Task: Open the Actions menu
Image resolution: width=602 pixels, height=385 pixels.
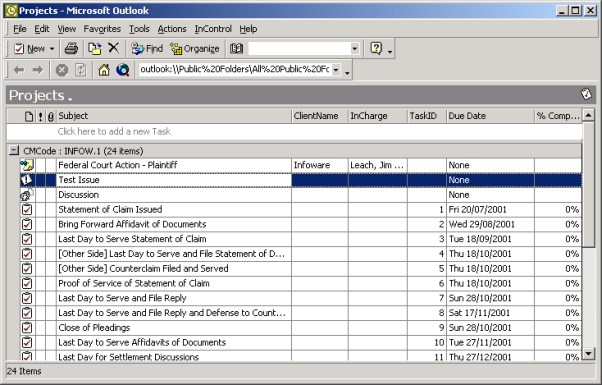Action: 172,29
